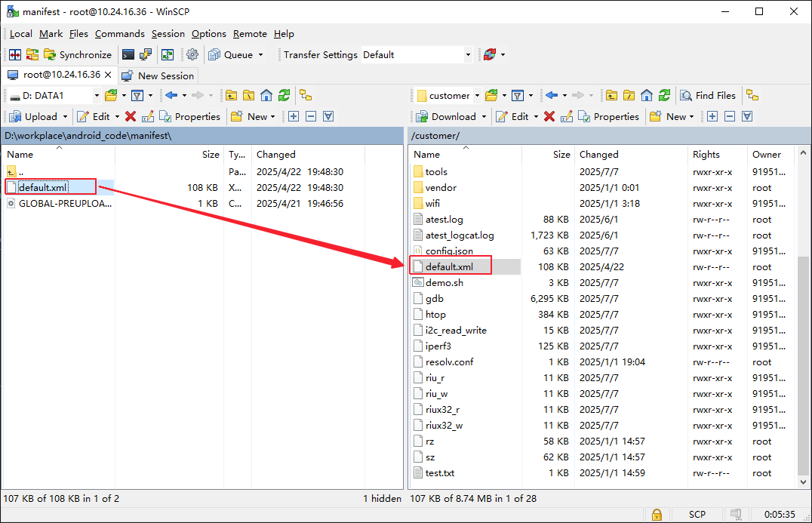Expand the Queue dropdown arrow

coord(260,54)
